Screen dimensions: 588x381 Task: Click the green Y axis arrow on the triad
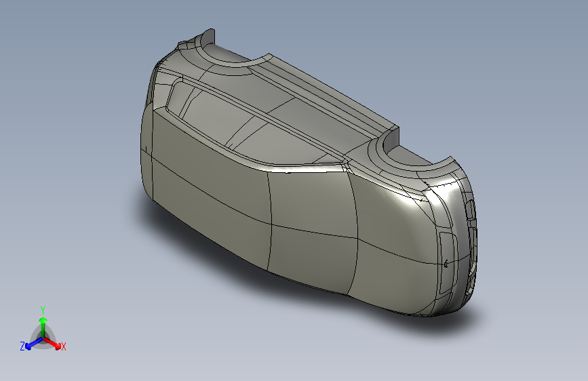tap(43, 327)
